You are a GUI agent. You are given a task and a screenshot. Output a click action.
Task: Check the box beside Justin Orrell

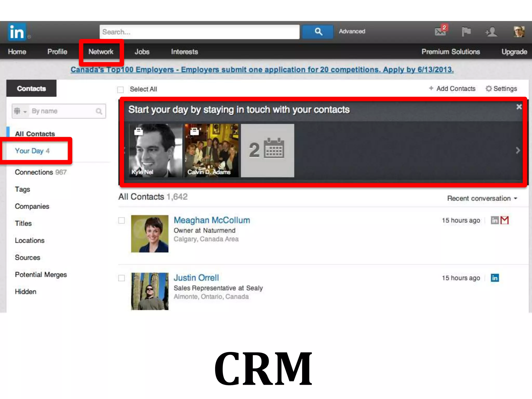[x=122, y=278]
